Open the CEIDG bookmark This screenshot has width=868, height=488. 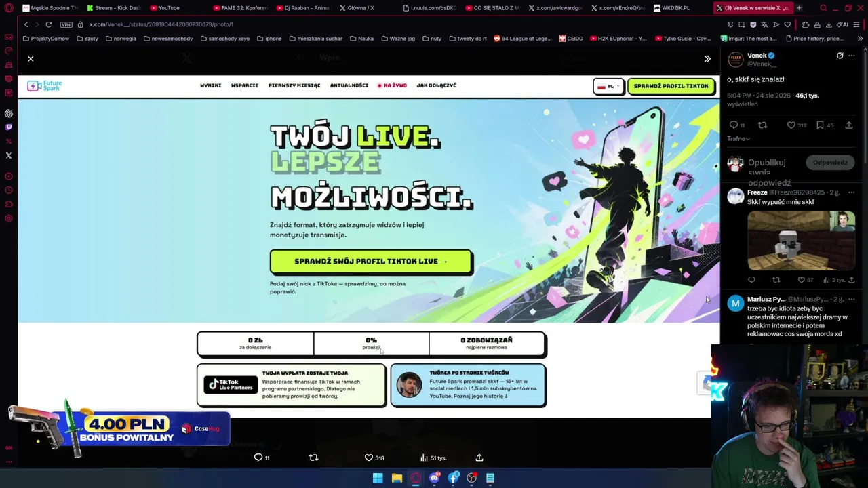pos(571,39)
